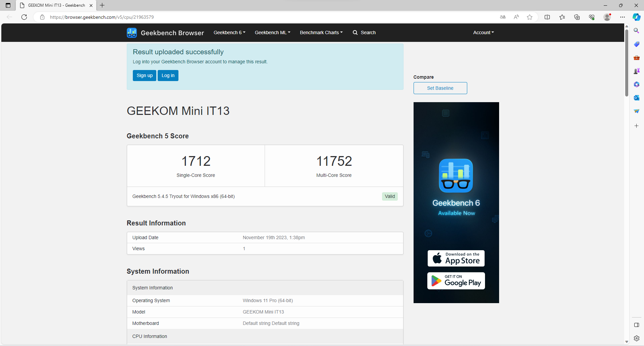The height and width of the screenshot is (346, 644).
Task: Open the profile avatar icon
Action: pyautogui.click(x=607, y=17)
